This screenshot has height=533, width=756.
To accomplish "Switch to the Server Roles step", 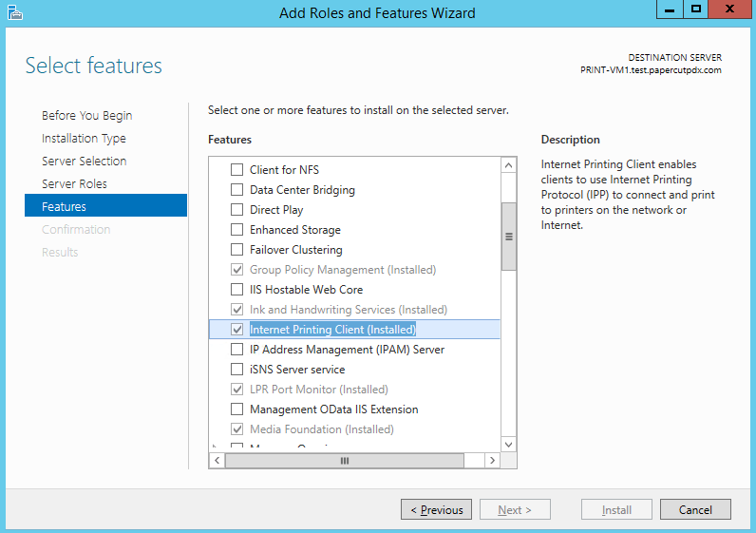I will [74, 183].
